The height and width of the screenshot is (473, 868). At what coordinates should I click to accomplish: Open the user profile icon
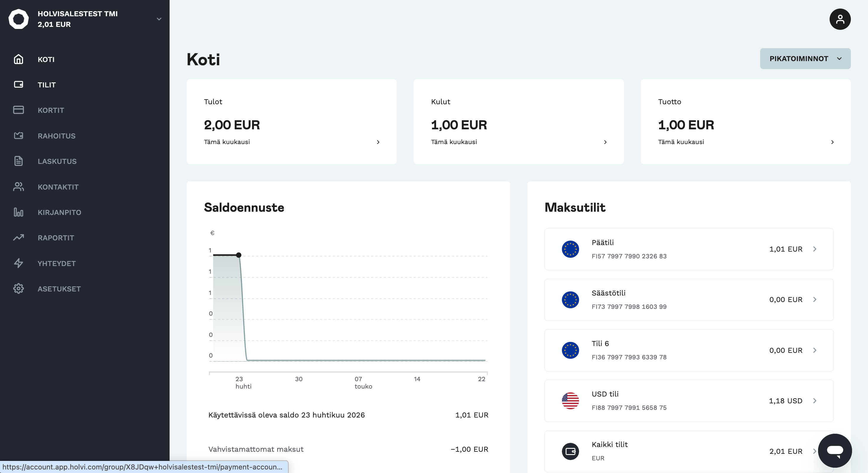[x=840, y=19]
